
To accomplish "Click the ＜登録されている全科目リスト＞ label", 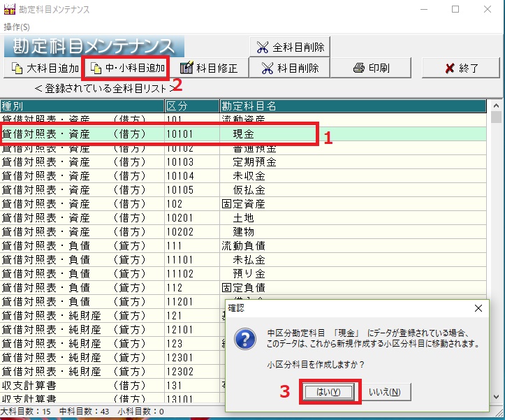I will point(105,88).
